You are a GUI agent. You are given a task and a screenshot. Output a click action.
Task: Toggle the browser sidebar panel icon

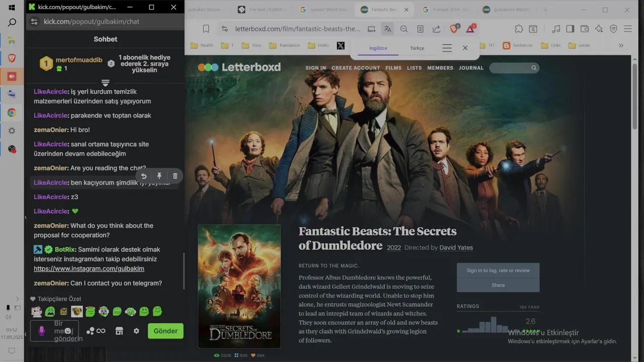click(x=570, y=29)
